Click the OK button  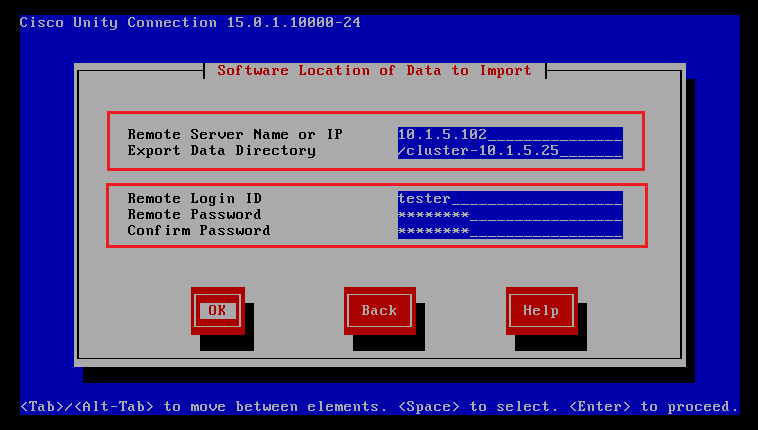coord(218,311)
